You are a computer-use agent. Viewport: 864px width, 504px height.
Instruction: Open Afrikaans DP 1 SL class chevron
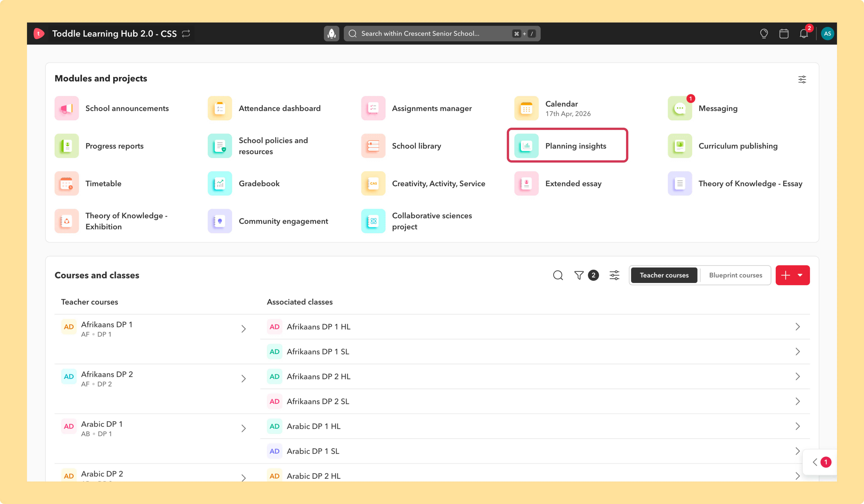tap(797, 352)
